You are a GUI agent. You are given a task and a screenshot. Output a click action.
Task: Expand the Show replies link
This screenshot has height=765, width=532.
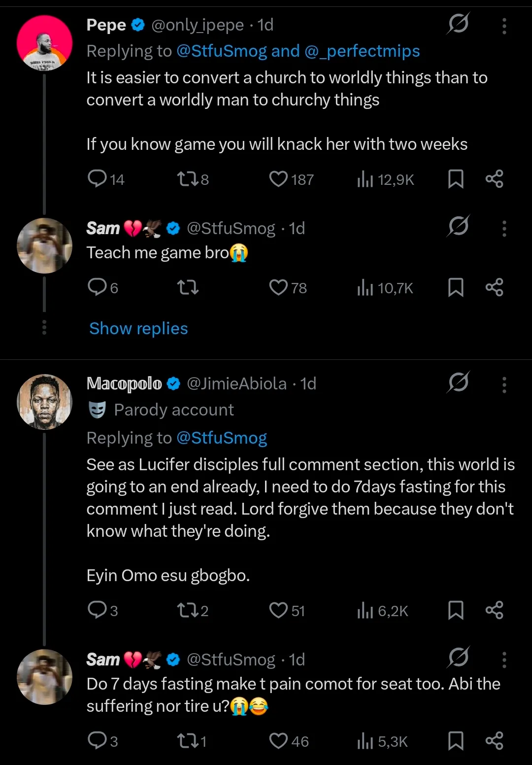(x=138, y=328)
